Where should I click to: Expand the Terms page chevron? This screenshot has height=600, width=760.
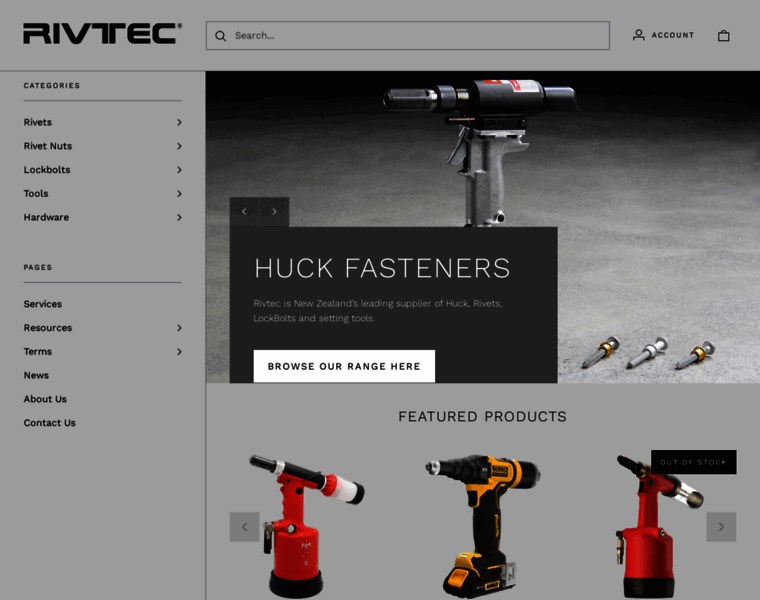(179, 351)
